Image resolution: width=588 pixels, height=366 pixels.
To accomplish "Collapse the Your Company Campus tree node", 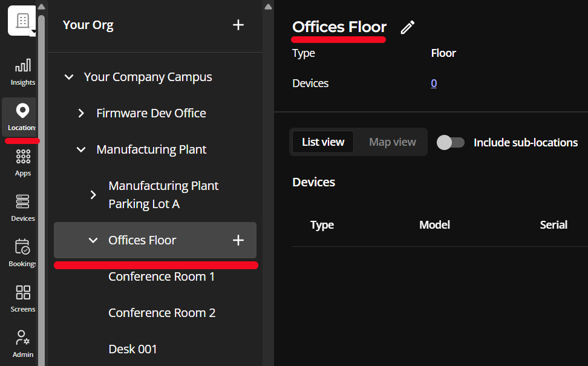I will click(68, 77).
